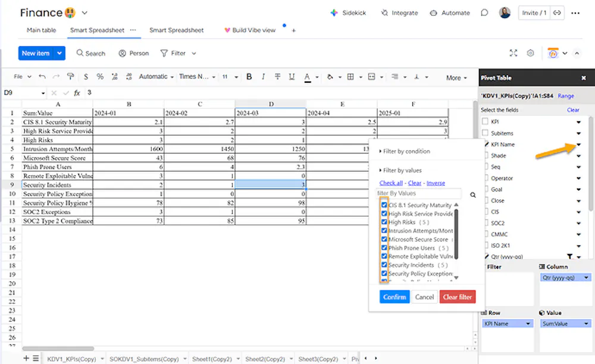This screenshot has height=364, width=595.
Task: Click the red Clear filter button
Action: (457, 297)
